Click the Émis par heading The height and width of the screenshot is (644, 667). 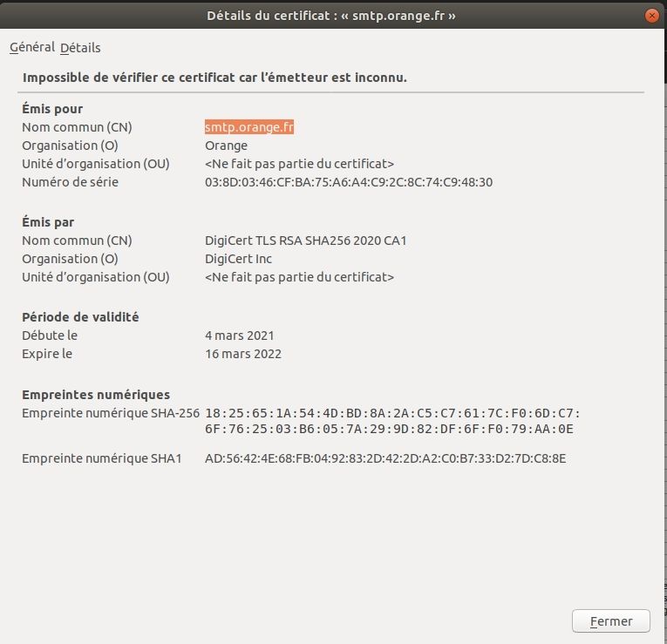click(48, 222)
